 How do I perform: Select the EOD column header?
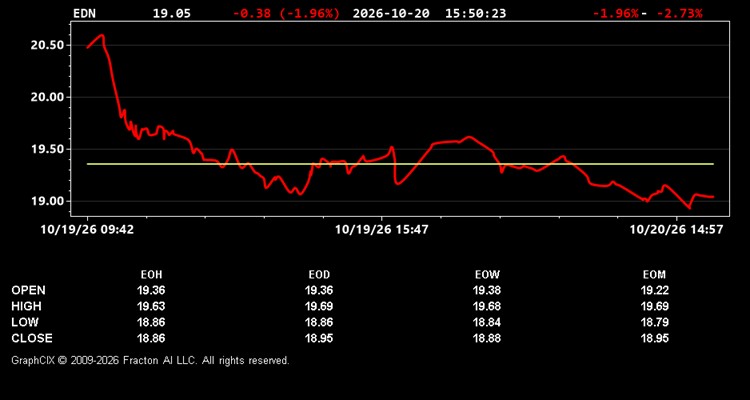point(319,275)
